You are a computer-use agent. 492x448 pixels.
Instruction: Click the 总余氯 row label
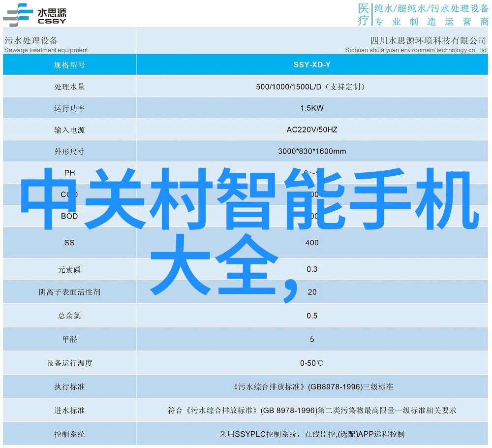point(69,316)
